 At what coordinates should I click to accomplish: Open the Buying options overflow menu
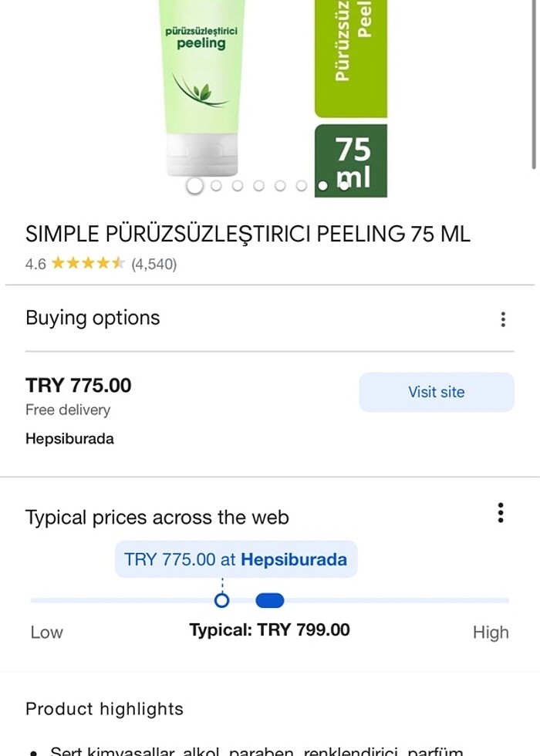(502, 319)
